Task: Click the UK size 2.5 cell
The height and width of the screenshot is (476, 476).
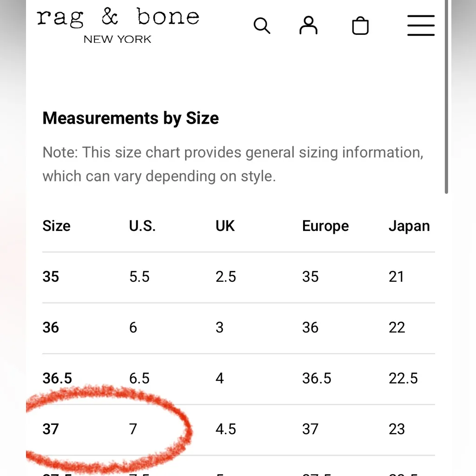Action: 226,277
